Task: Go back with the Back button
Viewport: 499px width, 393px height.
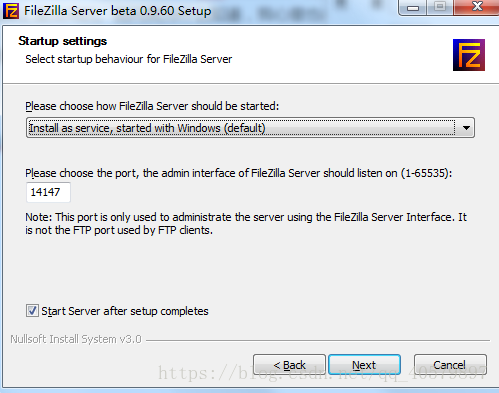Action: click(289, 365)
